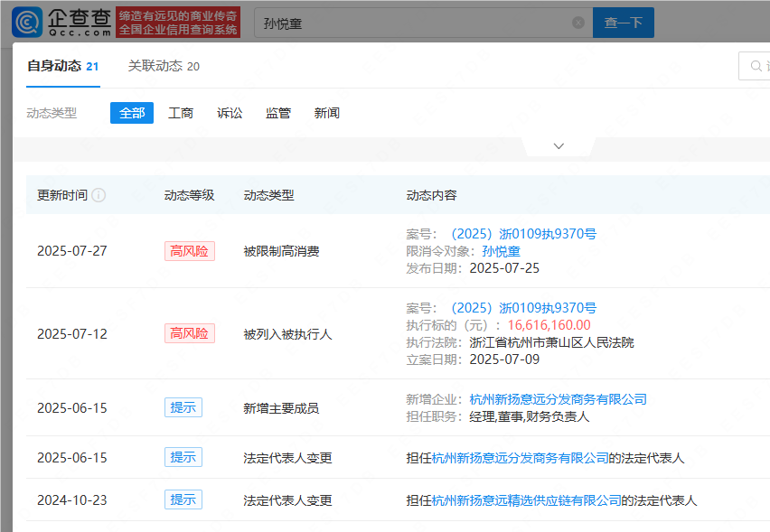
Task: Click the 提示 tag on the 2024-10-23 row
Action: point(183,499)
